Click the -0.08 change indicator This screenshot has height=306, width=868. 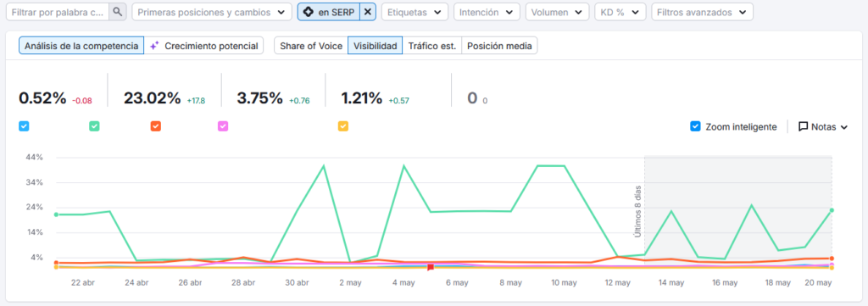point(82,101)
